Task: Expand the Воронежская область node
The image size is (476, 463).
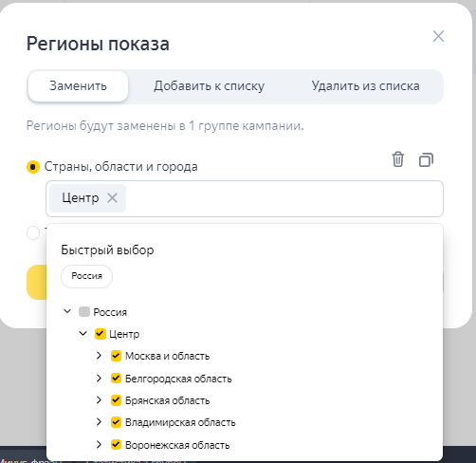Action: [99, 445]
